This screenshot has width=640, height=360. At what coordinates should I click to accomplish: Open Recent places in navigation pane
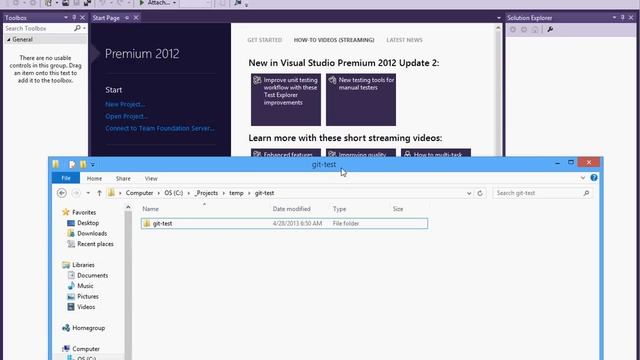coord(95,244)
